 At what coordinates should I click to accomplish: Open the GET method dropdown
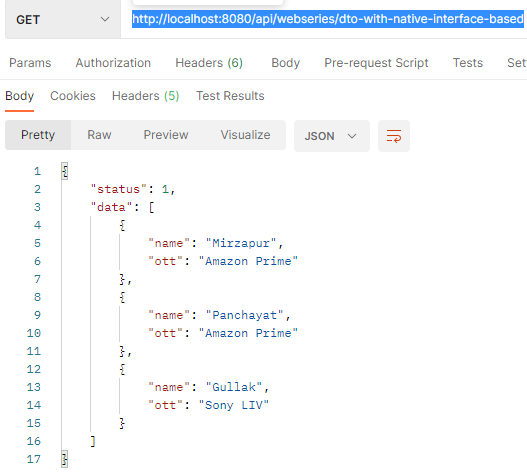click(63, 19)
